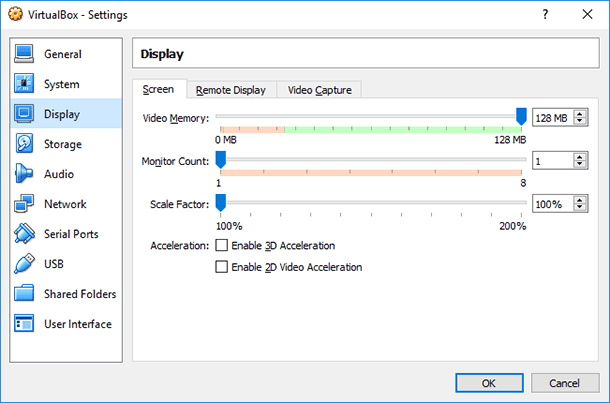Click the question mark help button
Viewport: 610px width, 403px height.
pyautogui.click(x=545, y=14)
